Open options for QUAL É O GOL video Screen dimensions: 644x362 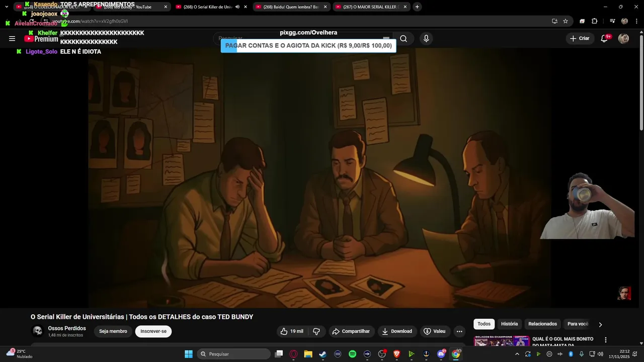[606, 340]
